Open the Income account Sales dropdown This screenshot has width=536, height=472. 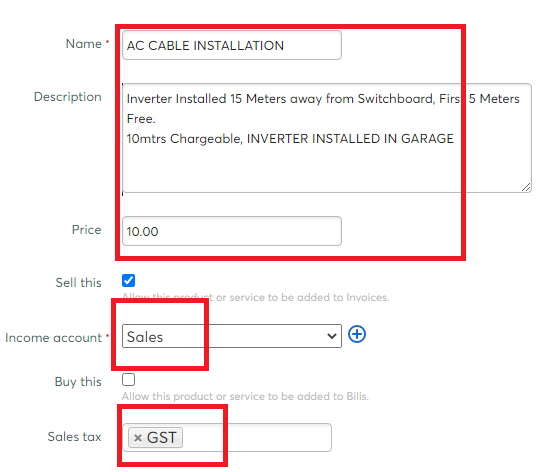pyautogui.click(x=232, y=336)
